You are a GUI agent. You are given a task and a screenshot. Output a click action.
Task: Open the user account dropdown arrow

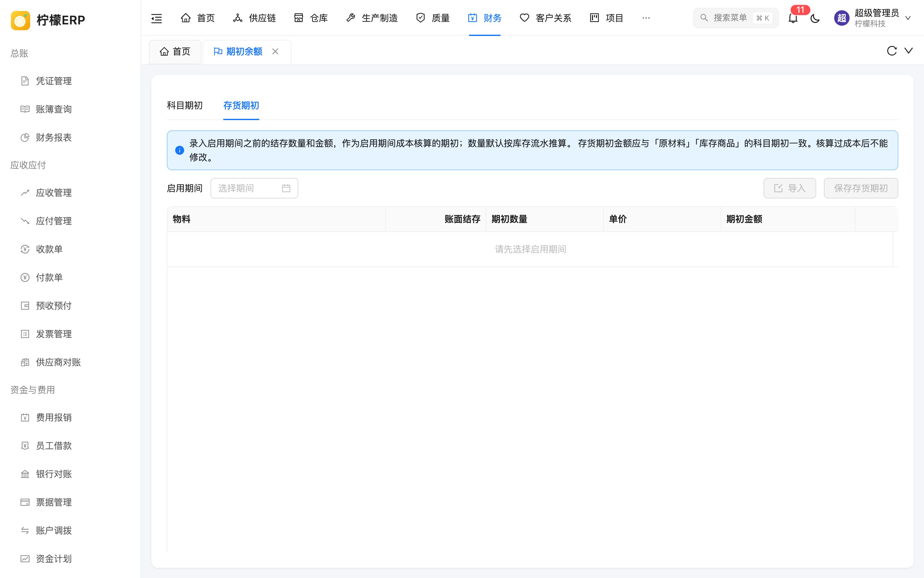click(908, 18)
